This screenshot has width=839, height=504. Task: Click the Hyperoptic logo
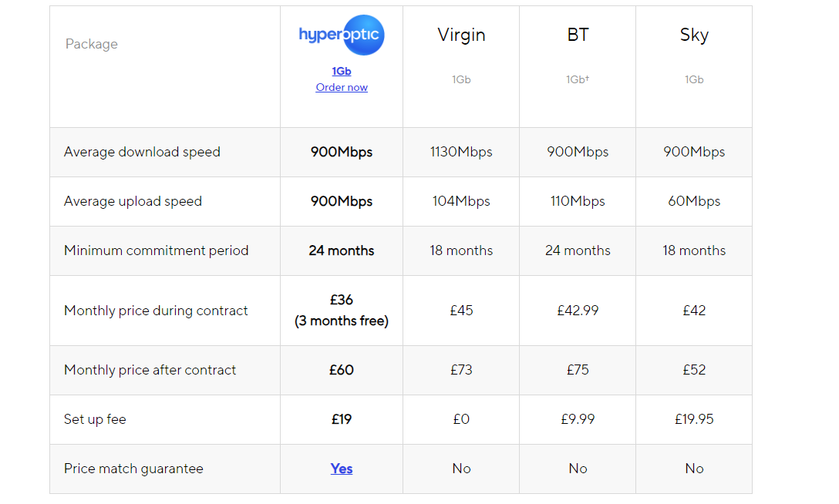click(x=342, y=35)
